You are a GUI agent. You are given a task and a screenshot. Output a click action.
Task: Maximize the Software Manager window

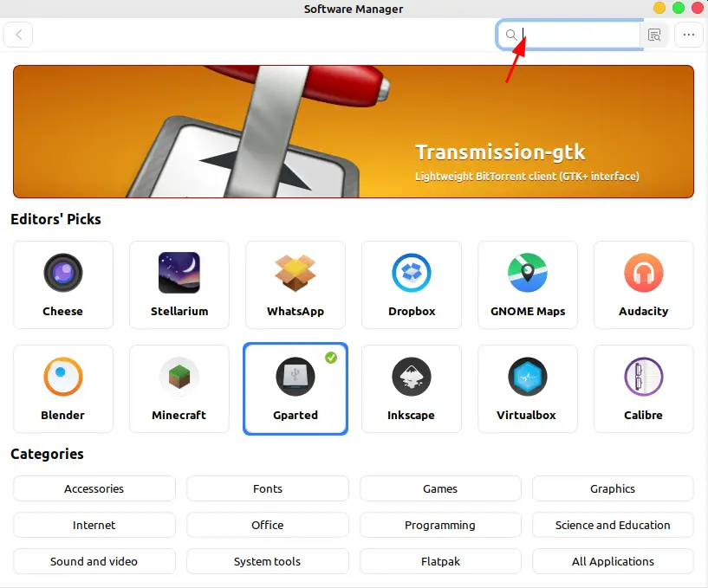coord(679,8)
